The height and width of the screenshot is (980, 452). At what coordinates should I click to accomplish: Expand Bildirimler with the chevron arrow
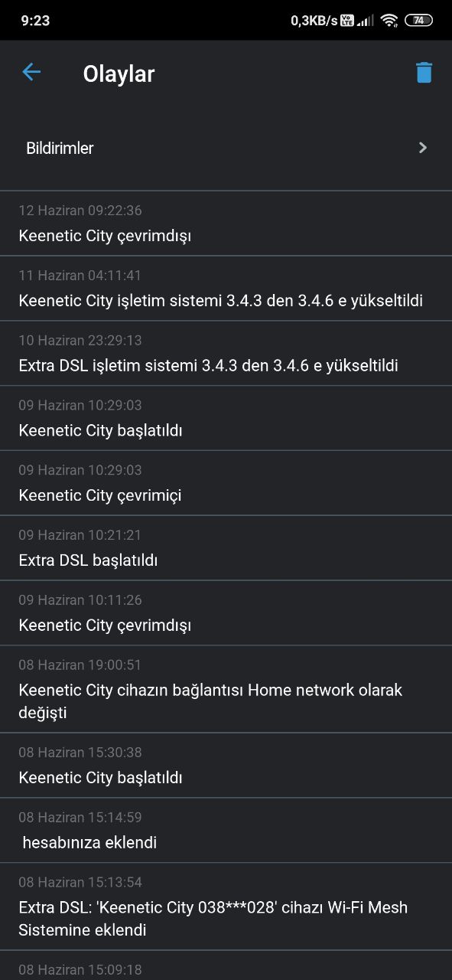423,148
